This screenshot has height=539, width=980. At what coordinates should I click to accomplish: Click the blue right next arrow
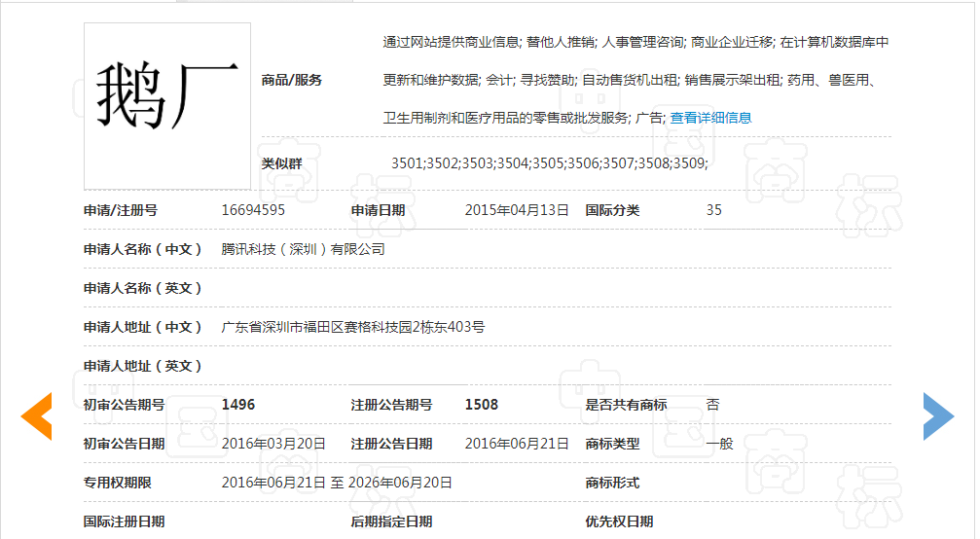(938, 416)
